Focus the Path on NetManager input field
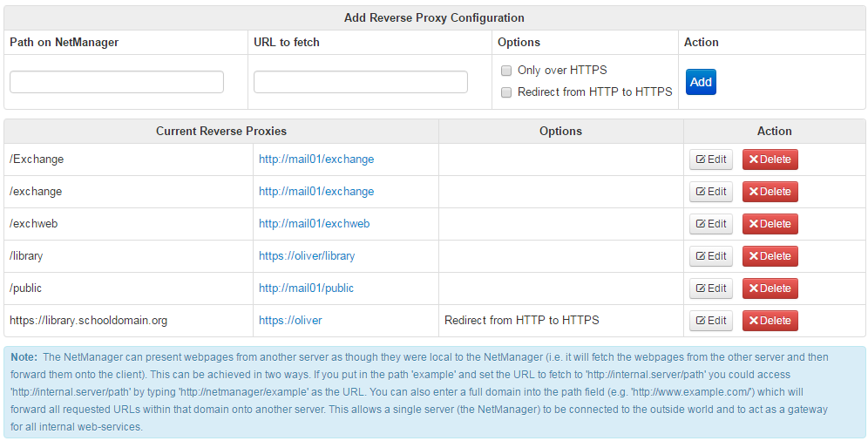 coord(117,82)
